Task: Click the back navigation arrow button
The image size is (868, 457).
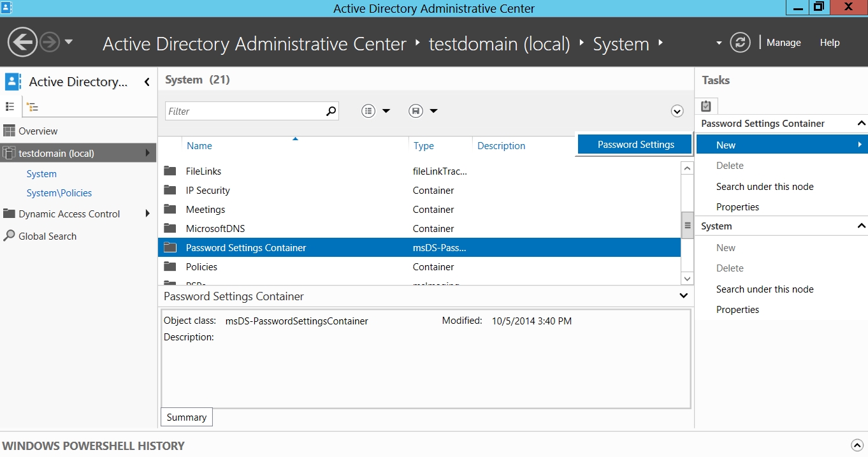Action: point(22,43)
